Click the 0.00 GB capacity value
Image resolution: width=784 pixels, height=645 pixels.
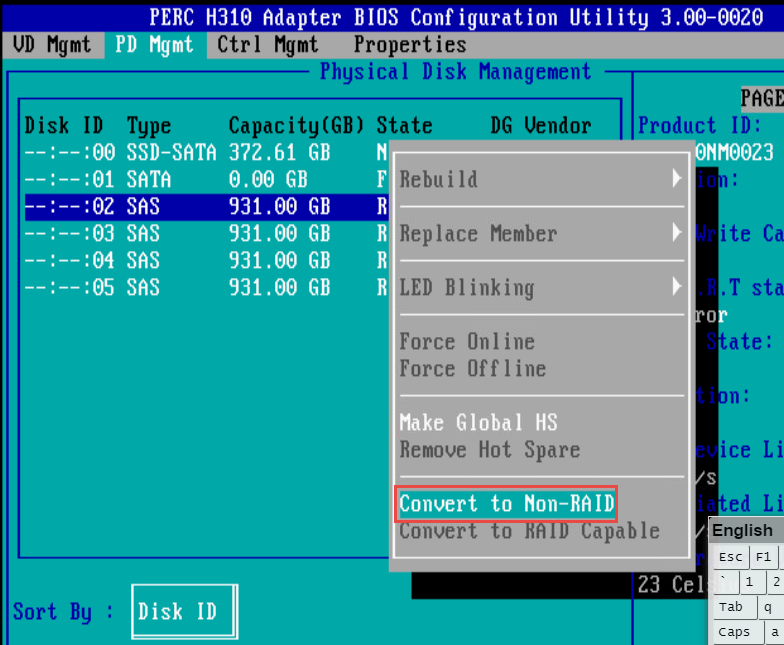[x=268, y=180]
